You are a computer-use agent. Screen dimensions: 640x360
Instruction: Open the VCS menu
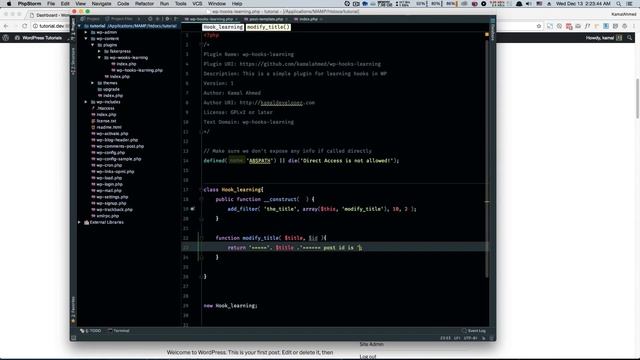coord(197,4)
